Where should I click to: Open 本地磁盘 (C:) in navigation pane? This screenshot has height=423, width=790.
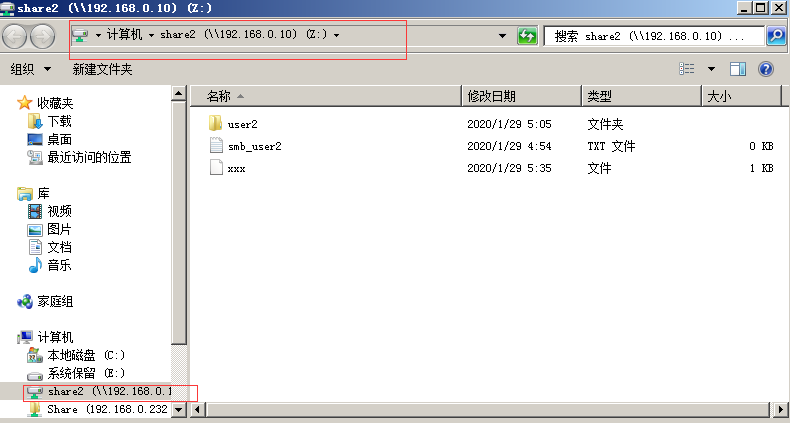[85, 355]
